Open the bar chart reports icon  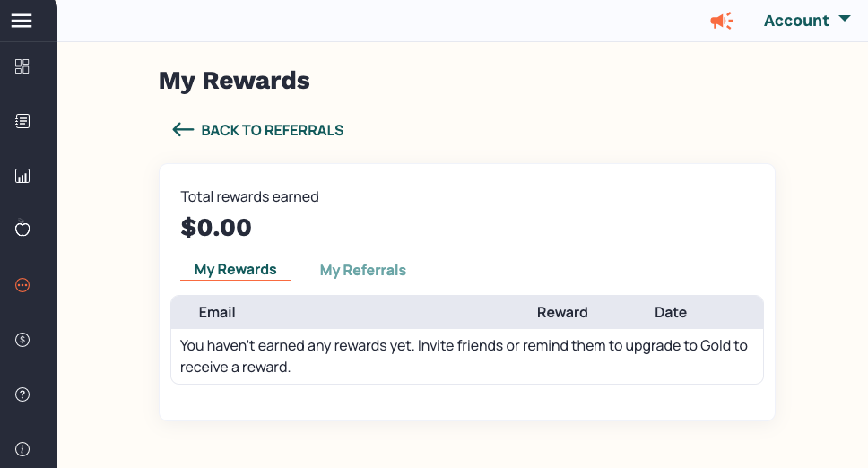22,176
